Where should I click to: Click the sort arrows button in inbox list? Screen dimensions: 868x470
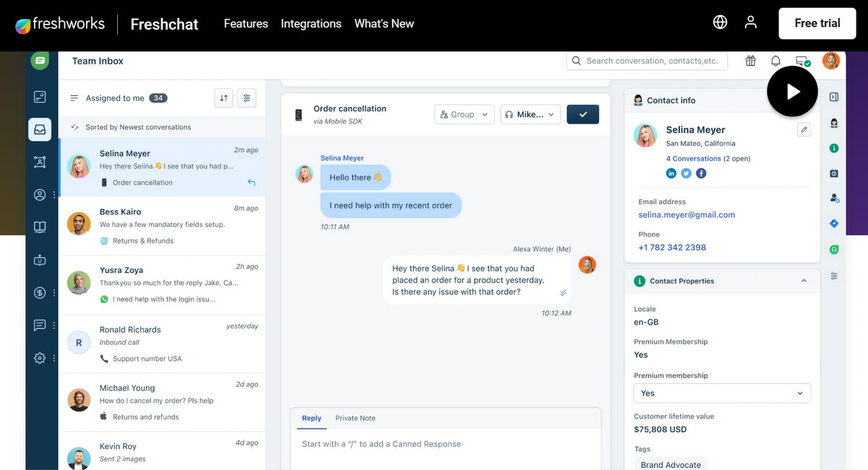point(224,98)
